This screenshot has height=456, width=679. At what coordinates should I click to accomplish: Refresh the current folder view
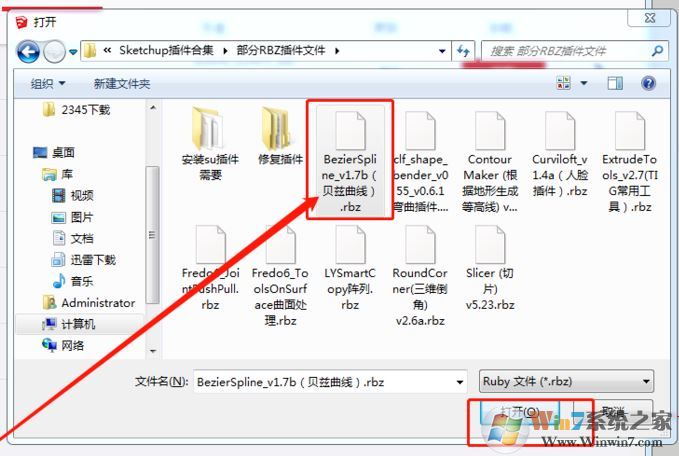[x=463, y=51]
